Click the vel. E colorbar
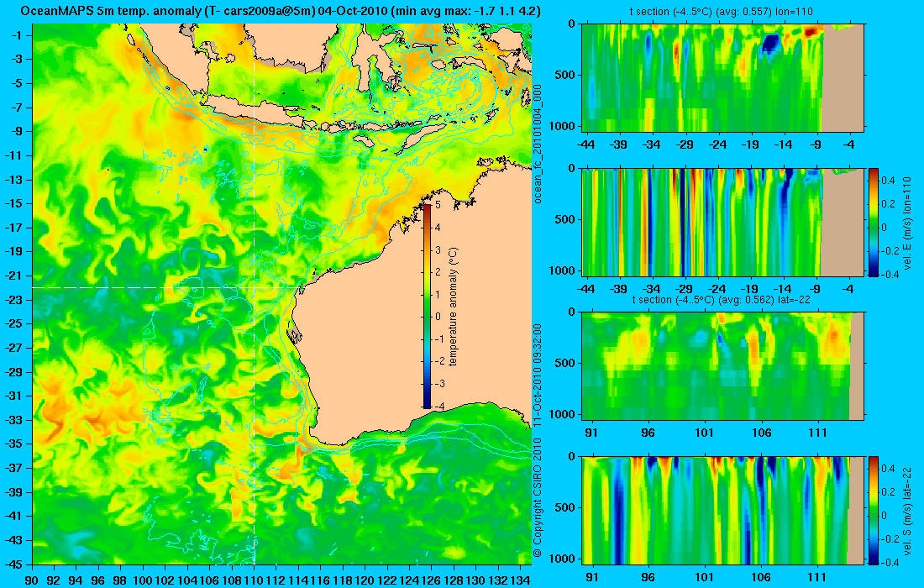Image resolution: width=924 pixels, height=588 pixels. pyautogui.click(x=874, y=222)
